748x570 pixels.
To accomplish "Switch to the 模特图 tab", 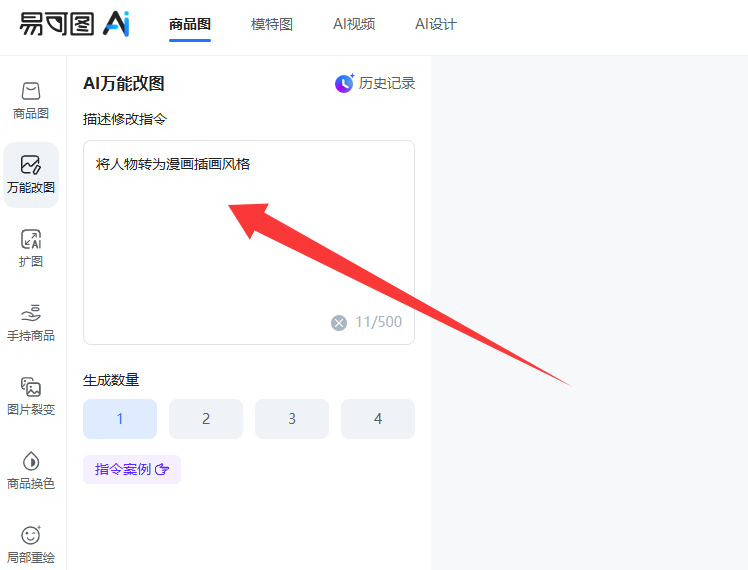I will pyautogui.click(x=272, y=24).
